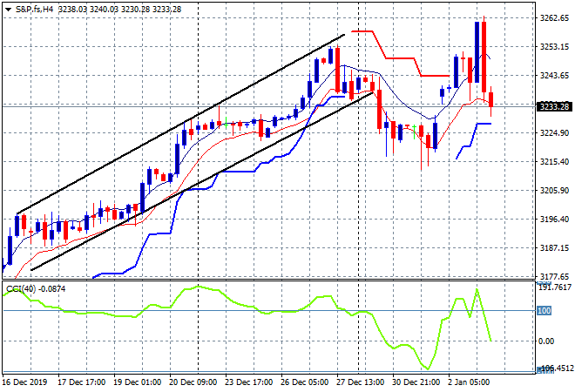
Task: Click the 3205.90 price axis label
Action: (x=554, y=190)
